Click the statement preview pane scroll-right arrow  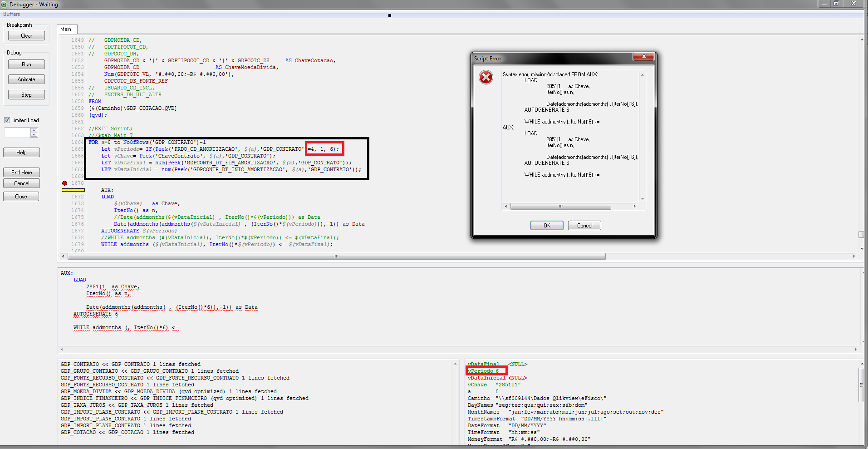(x=856, y=349)
